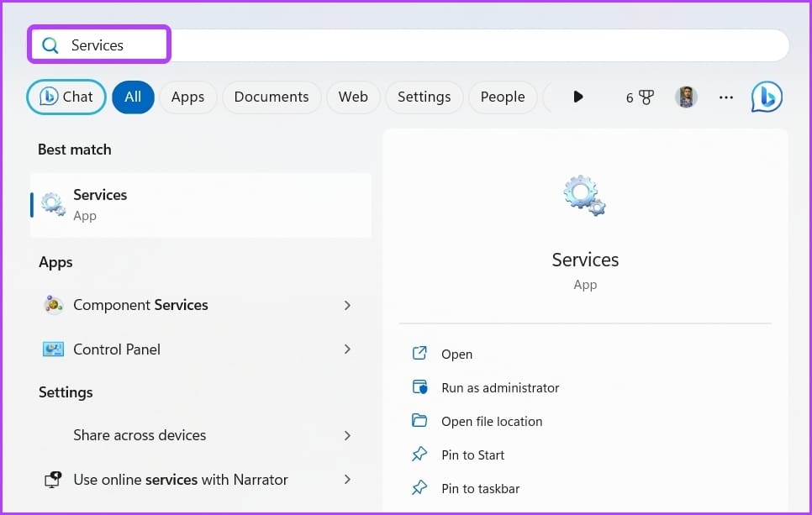Click the search magnifier icon
812x515 pixels.
50,45
